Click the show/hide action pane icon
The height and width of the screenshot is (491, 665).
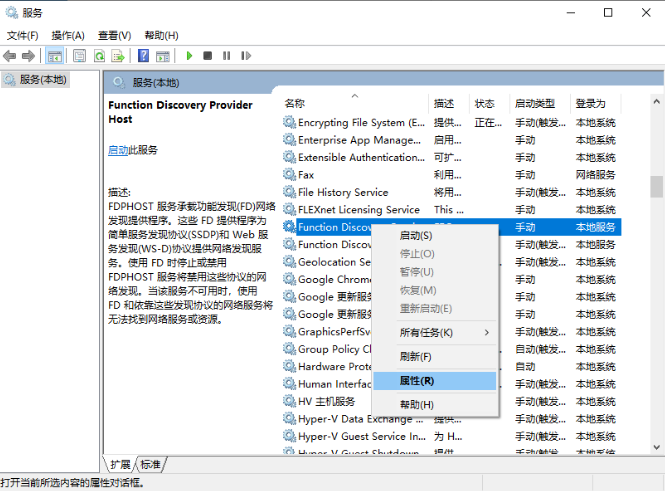163,56
